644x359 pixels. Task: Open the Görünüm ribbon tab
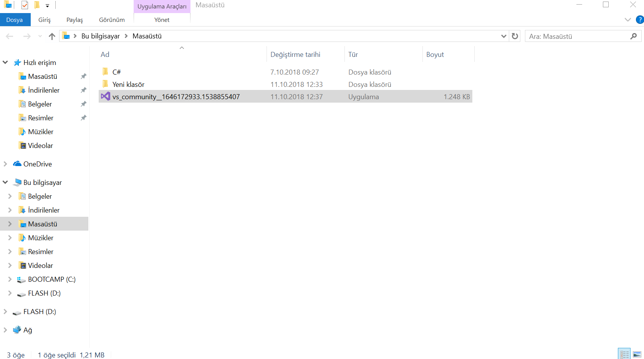(112, 20)
